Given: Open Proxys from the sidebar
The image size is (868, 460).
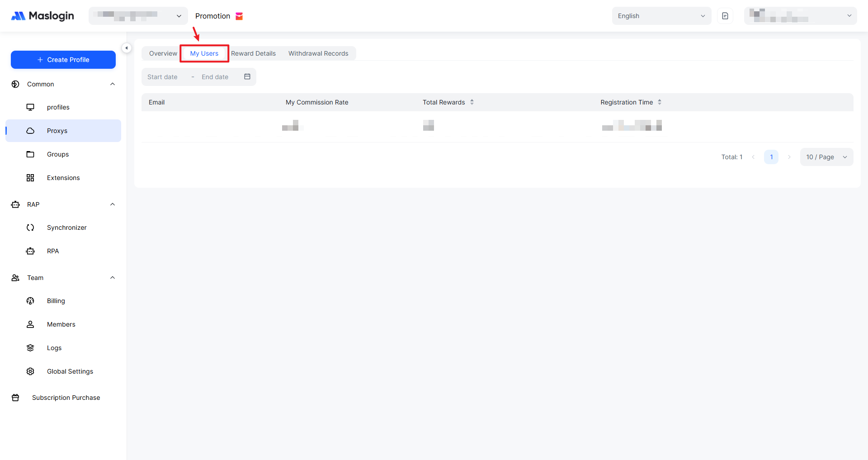Looking at the screenshot, I should click(x=57, y=131).
